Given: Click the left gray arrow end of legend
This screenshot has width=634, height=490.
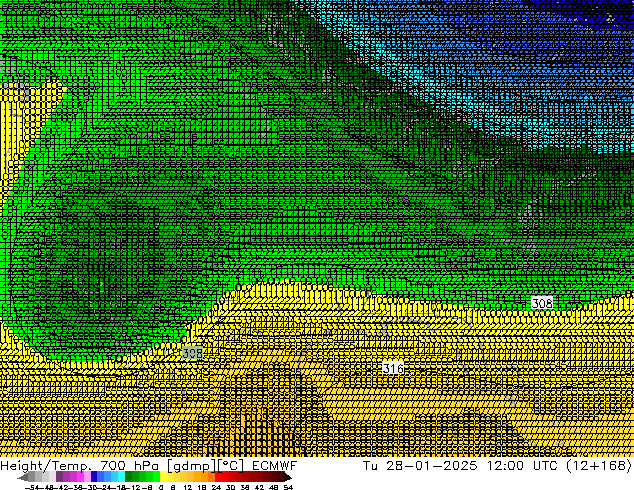Looking at the screenshot, I should coord(23,477).
